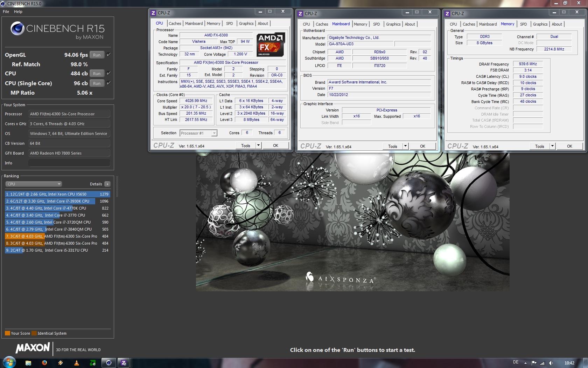Image resolution: width=588 pixels, height=368 pixels.
Task: Open Windows Explorer from the taskbar
Action: pyautogui.click(x=28, y=363)
